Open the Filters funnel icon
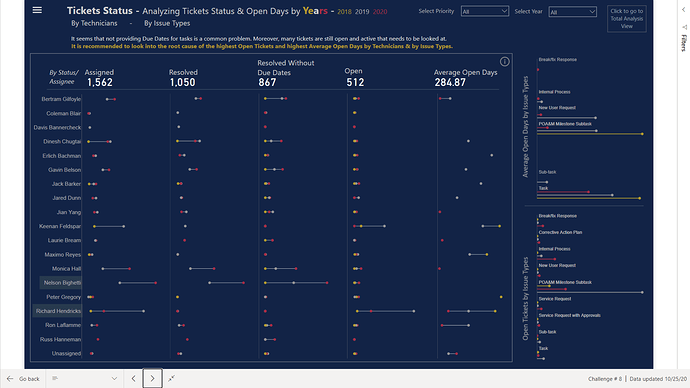The height and width of the screenshot is (388, 690). (684, 27)
